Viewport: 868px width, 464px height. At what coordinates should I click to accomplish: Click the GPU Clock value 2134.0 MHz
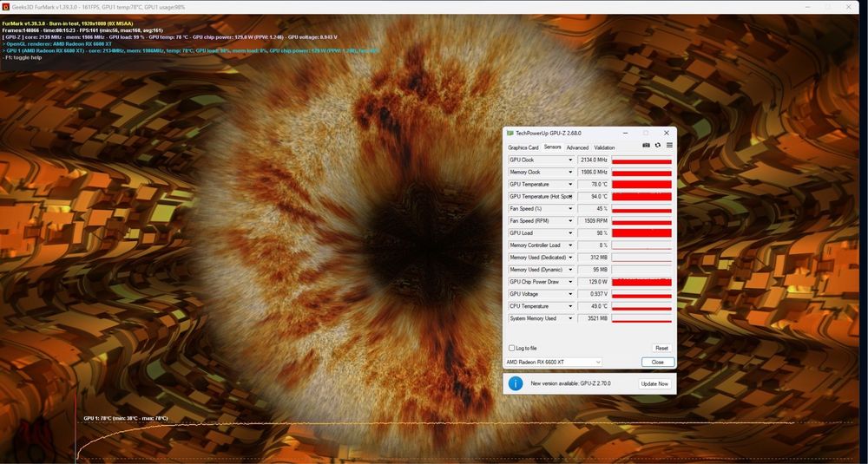click(594, 160)
